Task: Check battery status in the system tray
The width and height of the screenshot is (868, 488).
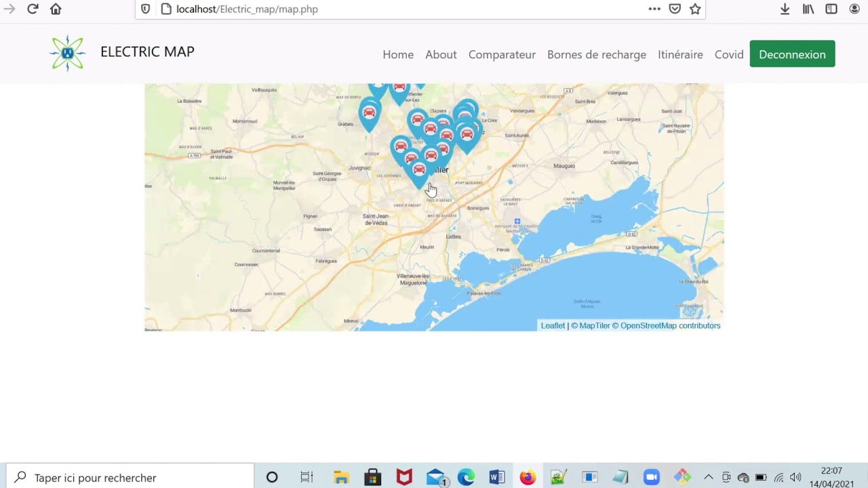Action: point(761,477)
